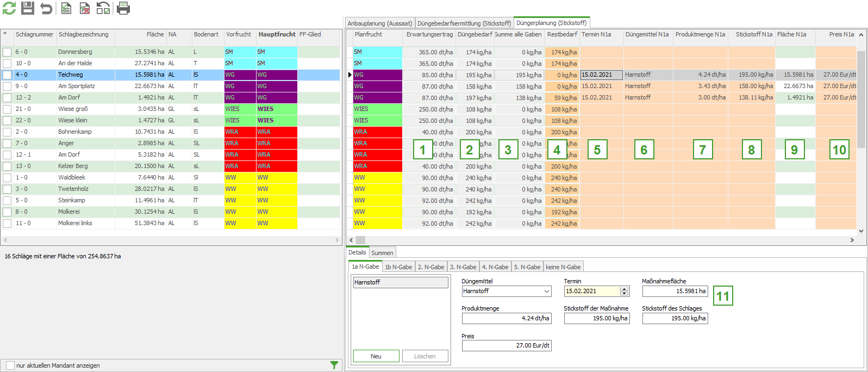
Task: Tick the checkbox for row 21 - 0 Wiese groß
Action: point(7,109)
